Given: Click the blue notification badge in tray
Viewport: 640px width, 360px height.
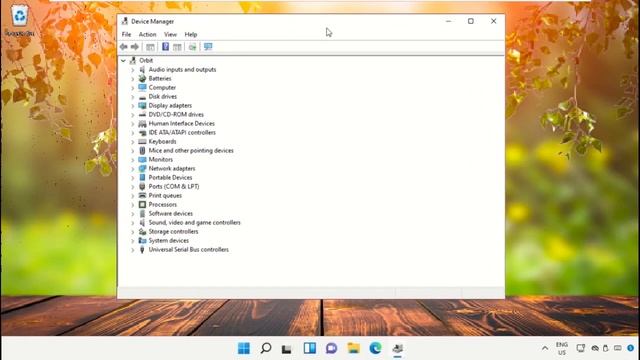Looking at the screenshot, I should coord(631,348).
